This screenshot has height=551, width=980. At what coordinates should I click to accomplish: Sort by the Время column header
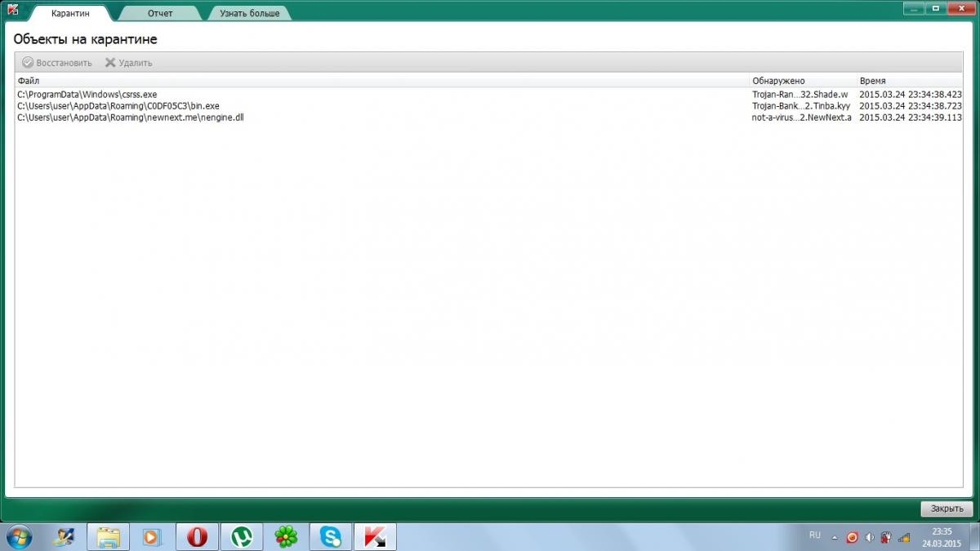click(910, 81)
